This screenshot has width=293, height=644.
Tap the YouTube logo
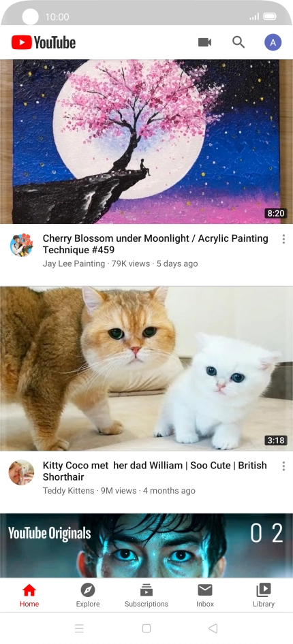point(44,42)
